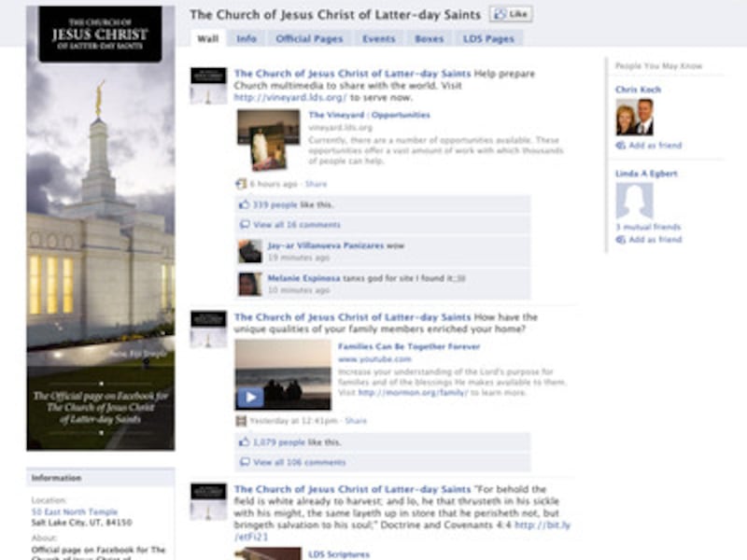The height and width of the screenshot is (560, 747).
Task: Open the bit.ly link in scripture post
Action: 543,525
